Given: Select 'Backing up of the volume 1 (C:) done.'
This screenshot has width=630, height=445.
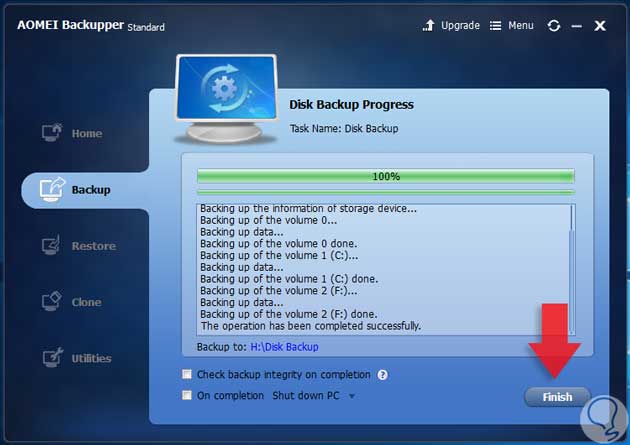Looking at the screenshot, I should tap(289, 279).
